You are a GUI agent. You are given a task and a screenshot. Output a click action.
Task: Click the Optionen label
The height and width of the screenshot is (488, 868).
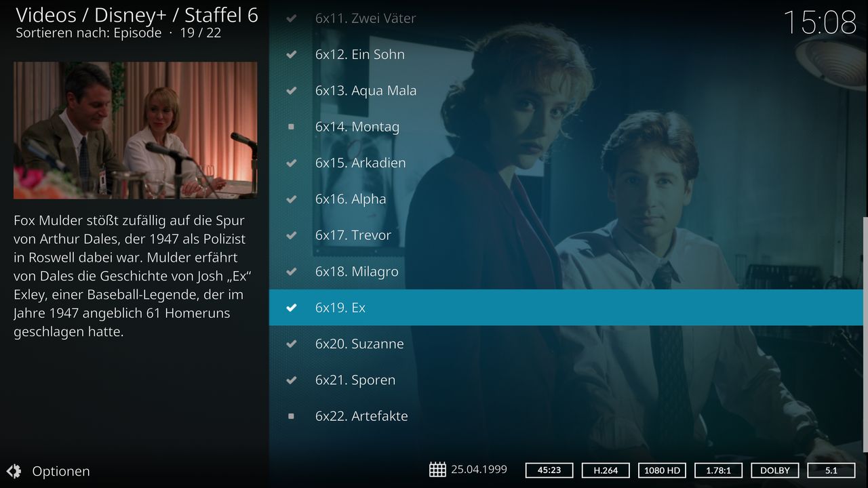coord(61,471)
